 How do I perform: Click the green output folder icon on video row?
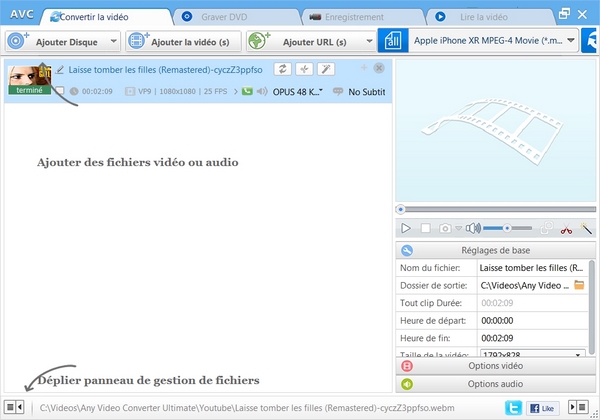point(247,91)
